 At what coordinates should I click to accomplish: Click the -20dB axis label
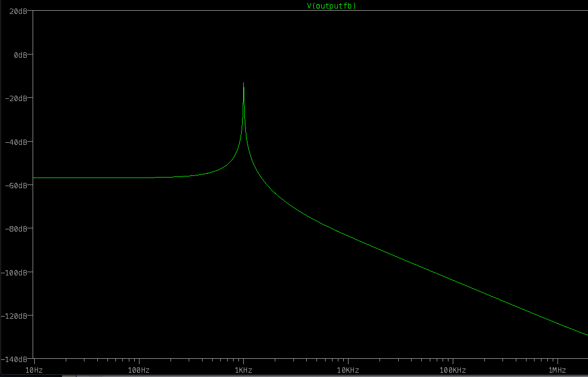point(16,98)
